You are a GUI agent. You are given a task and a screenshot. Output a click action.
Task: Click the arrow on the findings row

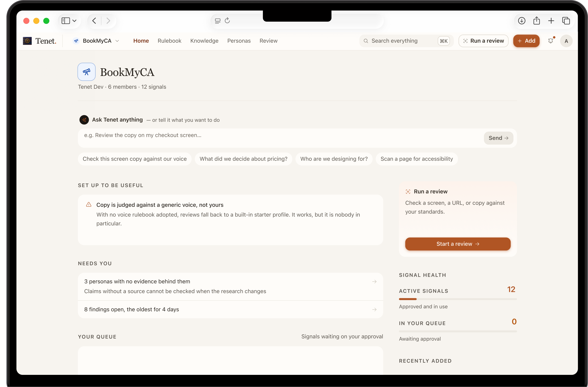(x=374, y=309)
